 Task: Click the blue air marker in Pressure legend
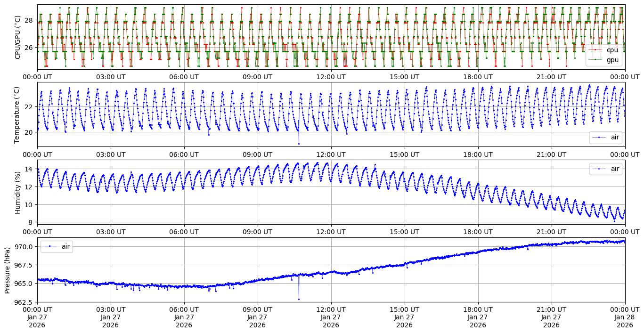point(49,246)
